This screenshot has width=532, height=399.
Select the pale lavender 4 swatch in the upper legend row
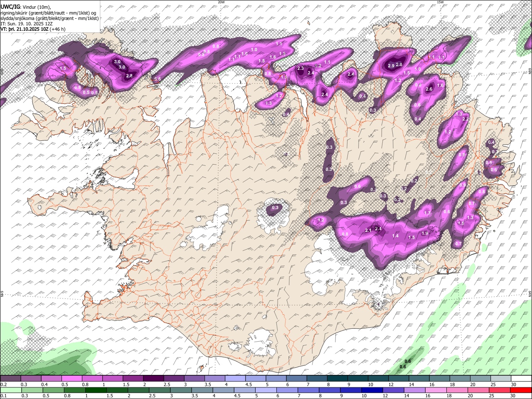pyautogui.click(x=235, y=379)
